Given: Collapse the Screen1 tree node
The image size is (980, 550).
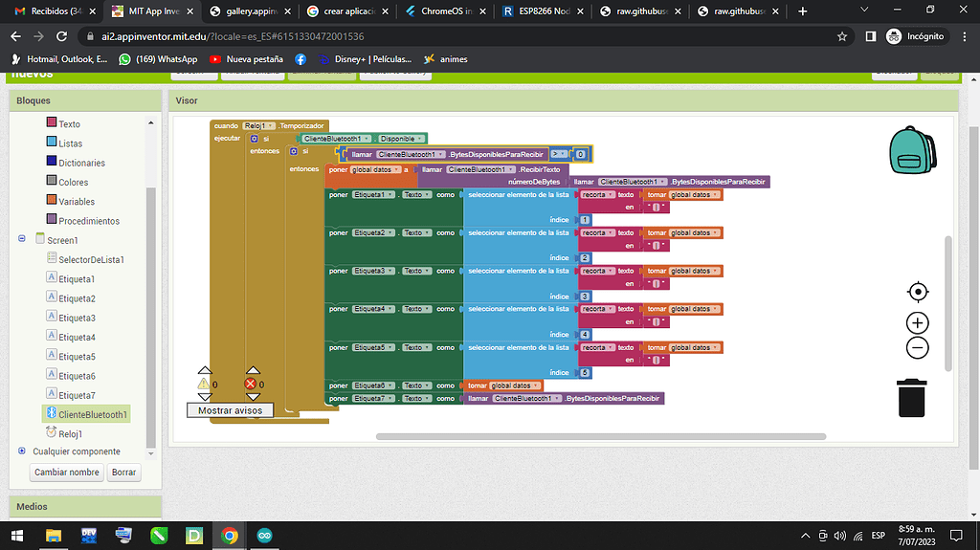Looking at the screenshot, I should (x=21, y=239).
